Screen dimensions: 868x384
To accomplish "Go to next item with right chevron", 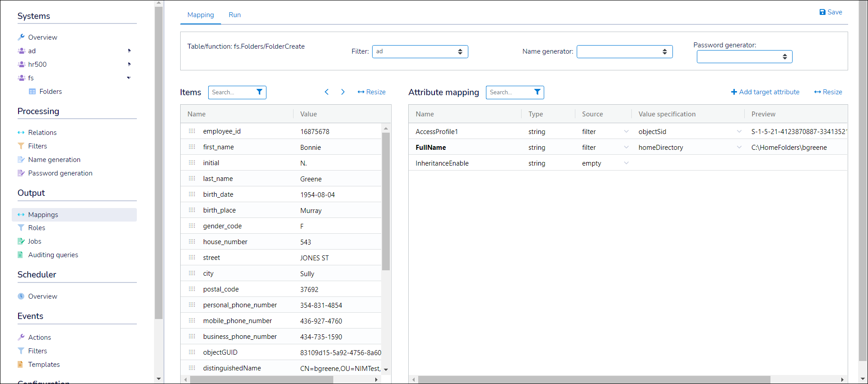I will [343, 92].
